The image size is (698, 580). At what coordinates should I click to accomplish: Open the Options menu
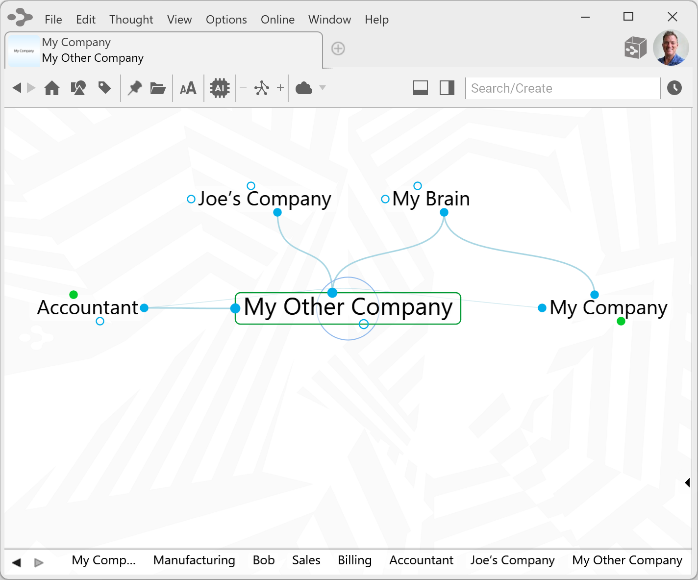pyautogui.click(x=226, y=19)
